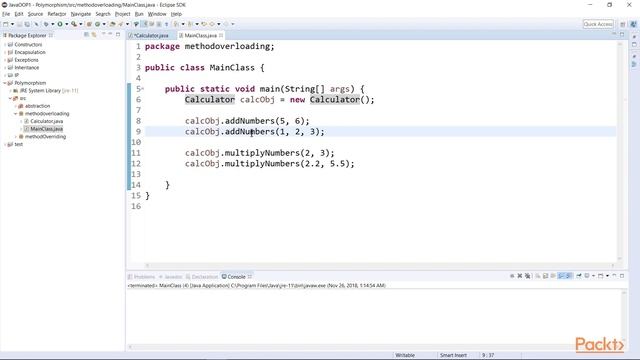The height and width of the screenshot is (360, 640).
Task: Select Calculator.java in Package Explorer
Action: click(47, 121)
